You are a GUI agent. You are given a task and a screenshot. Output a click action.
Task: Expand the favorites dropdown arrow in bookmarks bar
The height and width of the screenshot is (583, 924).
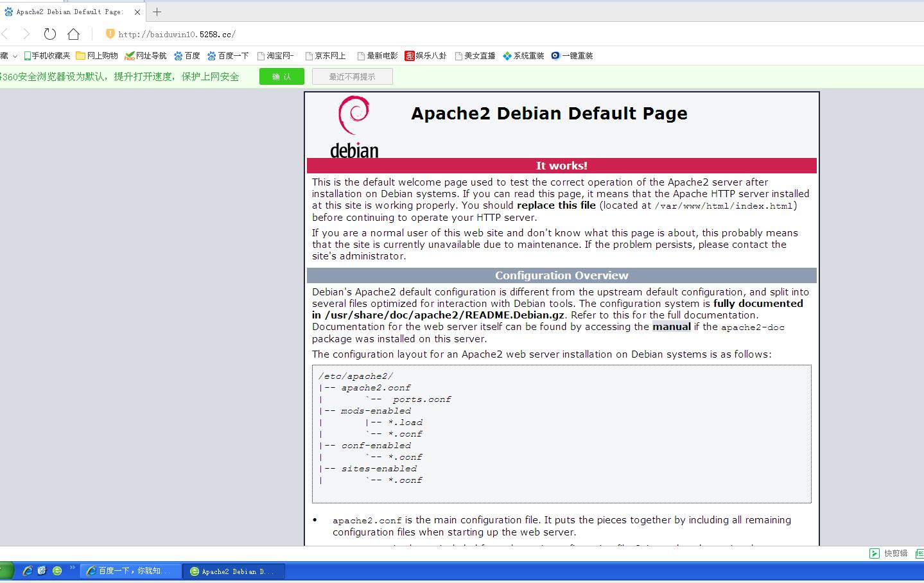pos(15,56)
